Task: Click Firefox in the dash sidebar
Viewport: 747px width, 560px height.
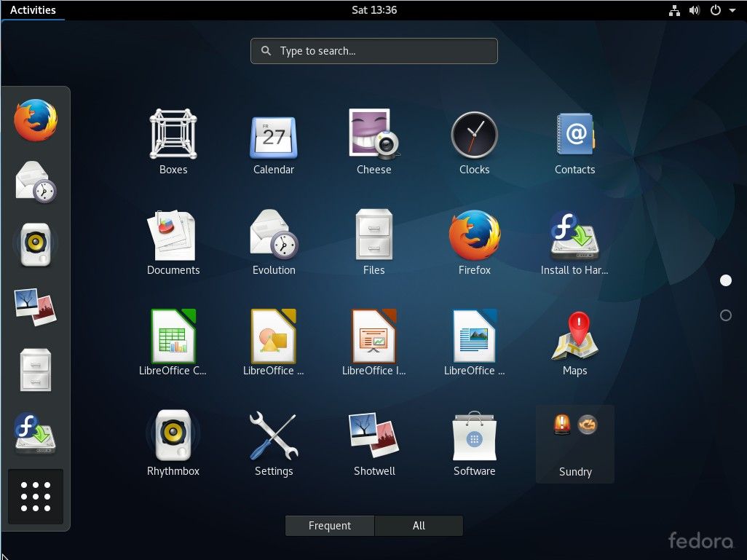Action: pyautogui.click(x=36, y=120)
